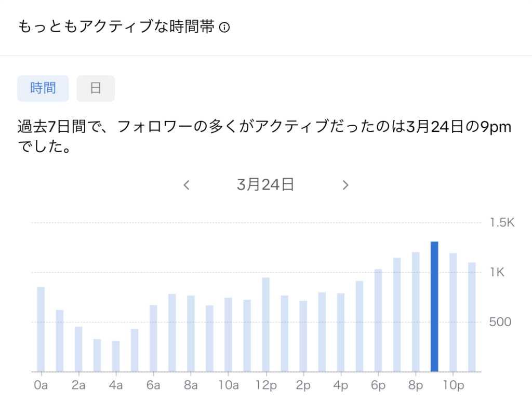Screen dimensions: 532x415
Task: Click the info icon beside もっともアクティブな時間帯
Action: tap(224, 28)
